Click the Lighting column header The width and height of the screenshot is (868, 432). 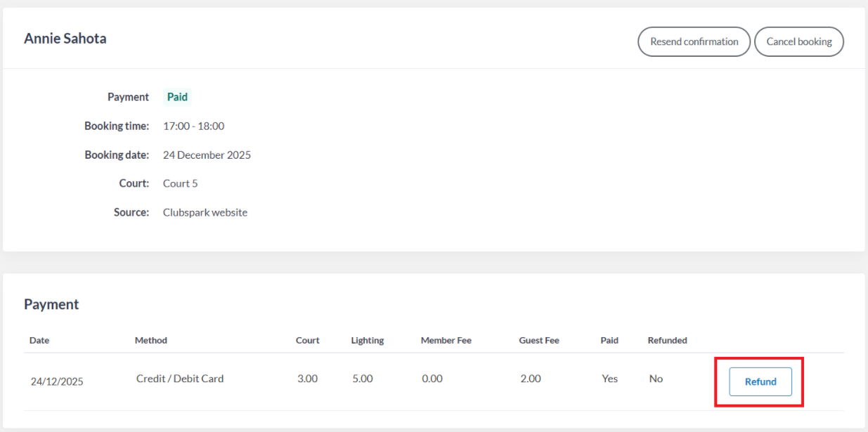(367, 340)
